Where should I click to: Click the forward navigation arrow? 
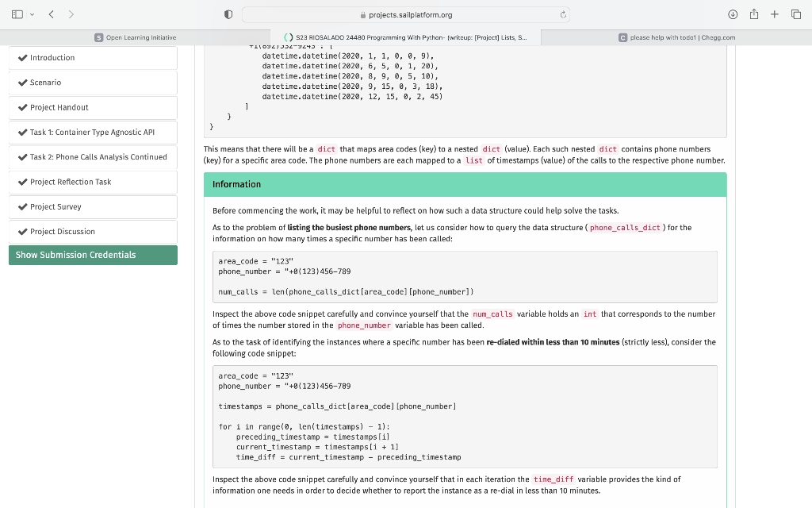pos(70,13)
